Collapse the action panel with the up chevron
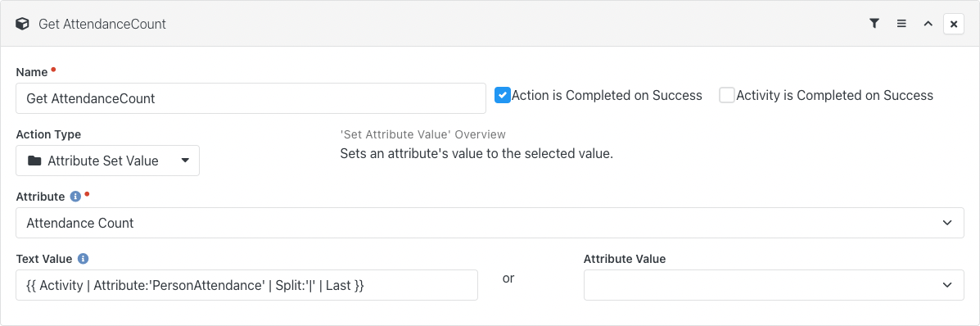The image size is (980, 326). tap(928, 24)
